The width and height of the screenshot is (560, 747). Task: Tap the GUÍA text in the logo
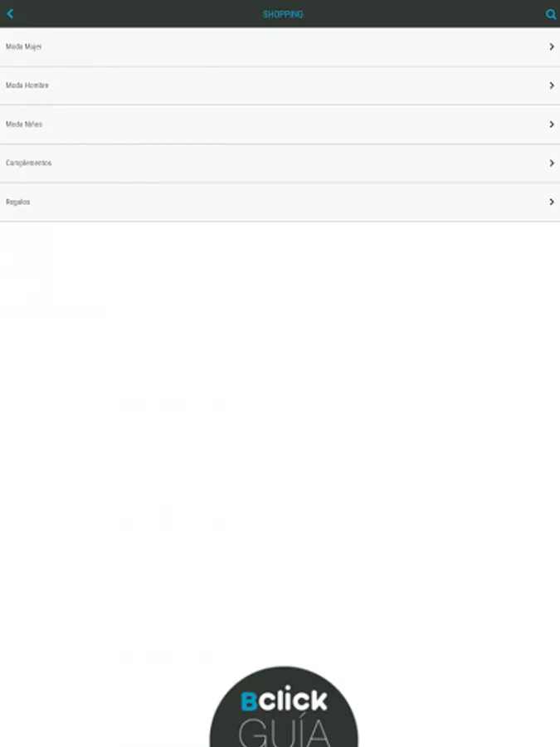click(285, 733)
